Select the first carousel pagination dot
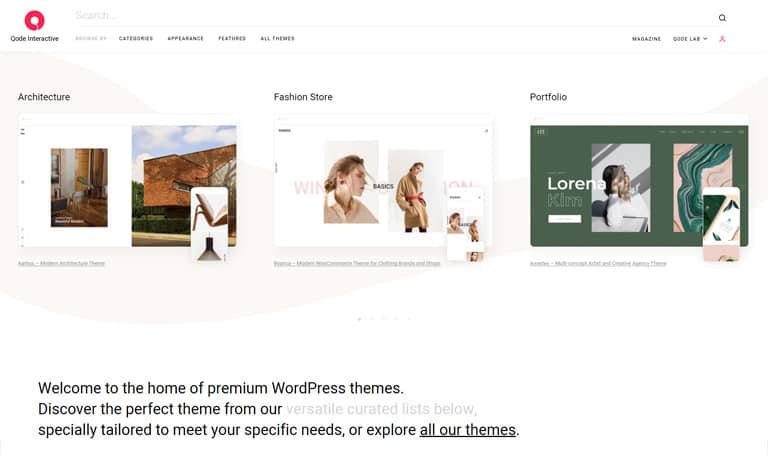Viewport: 768px width, 463px height. (360, 319)
